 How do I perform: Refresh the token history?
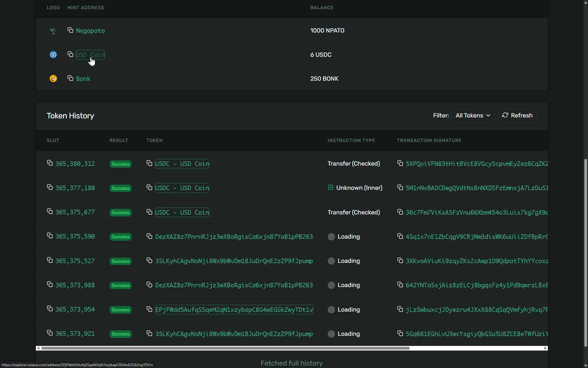(x=517, y=116)
